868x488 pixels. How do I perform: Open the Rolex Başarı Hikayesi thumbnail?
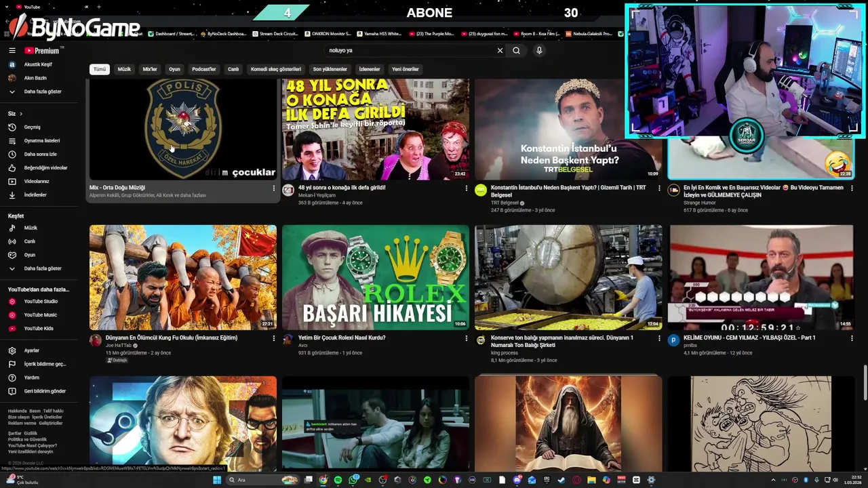coord(376,277)
